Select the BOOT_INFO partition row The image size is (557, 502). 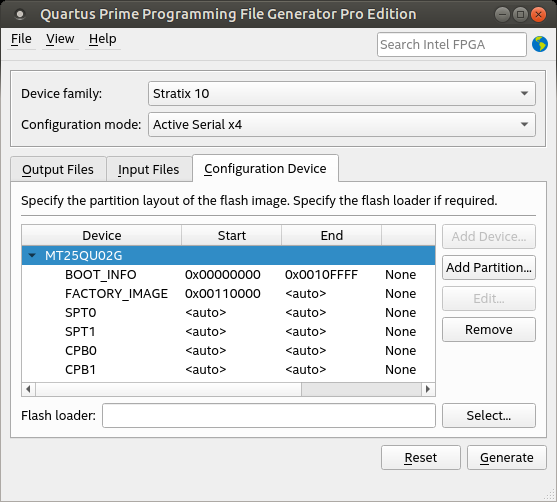pyautogui.click(x=228, y=275)
